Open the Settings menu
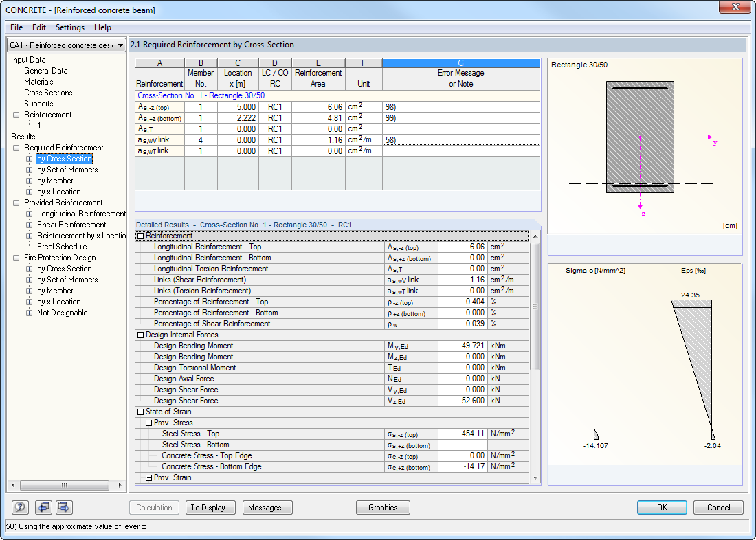 (x=70, y=27)
